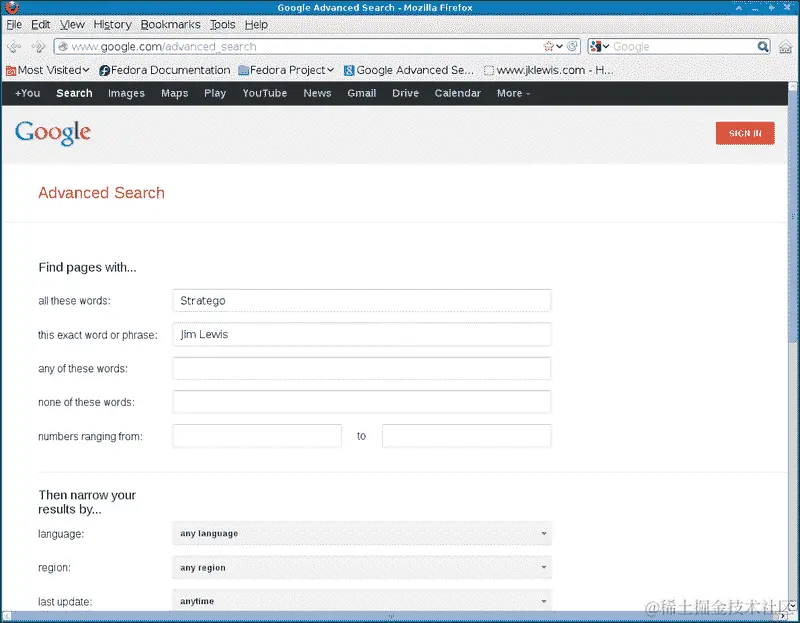Open the last update anytime dropdown
The image size is (800, 623).
362,601
